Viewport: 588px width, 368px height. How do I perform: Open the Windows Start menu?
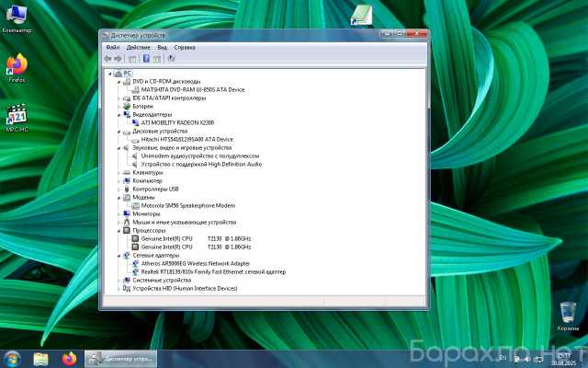12,359
